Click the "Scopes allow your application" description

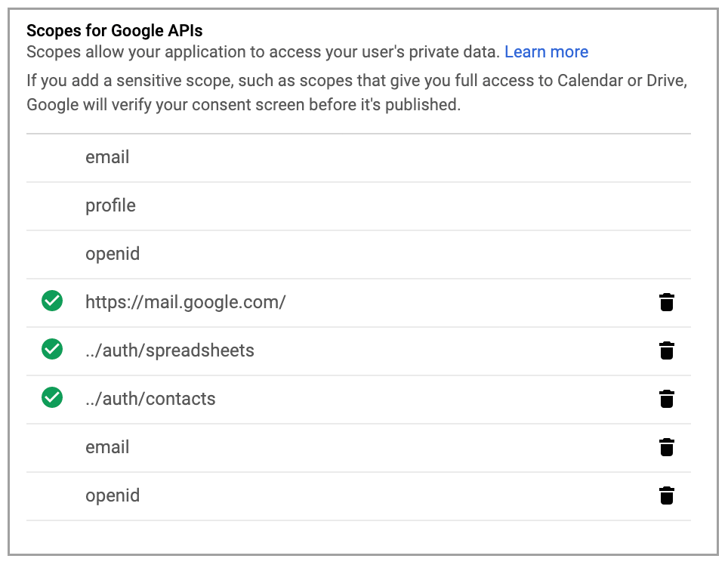pyautogui.click(x=263, y=52)
